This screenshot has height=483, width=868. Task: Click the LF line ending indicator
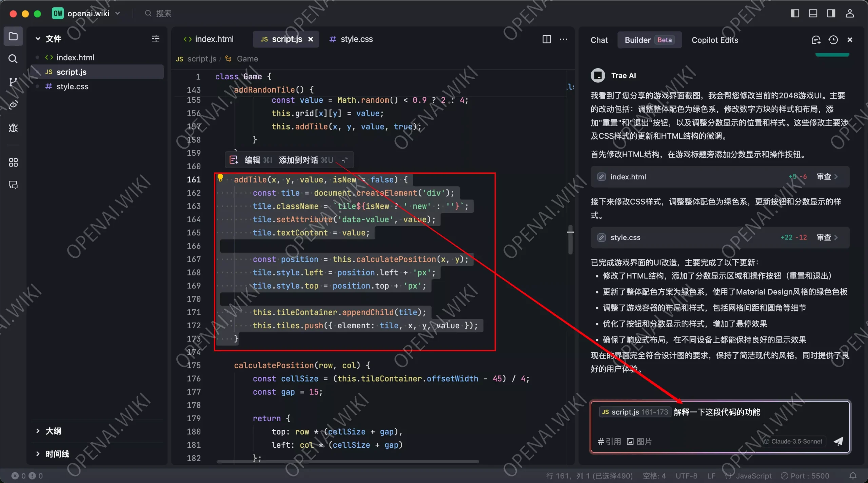tap(711, 476)
